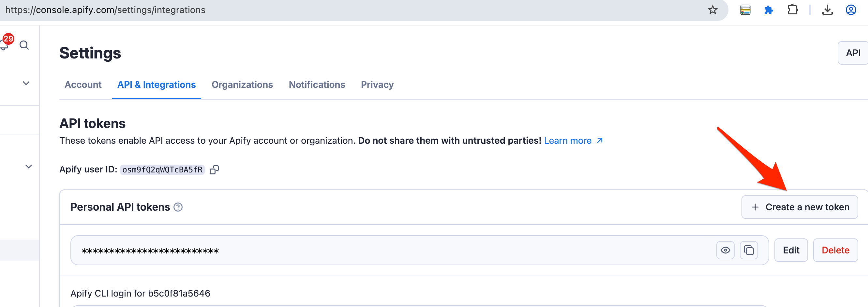The image size is (868, 307).
Task: Click Create a new token button
Action: click(800, 207)
